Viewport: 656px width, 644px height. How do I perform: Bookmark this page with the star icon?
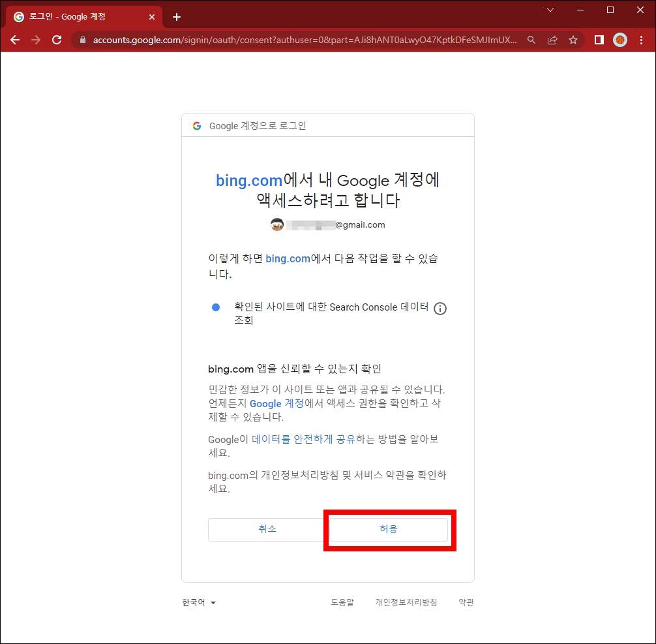(x=573, y=40)
